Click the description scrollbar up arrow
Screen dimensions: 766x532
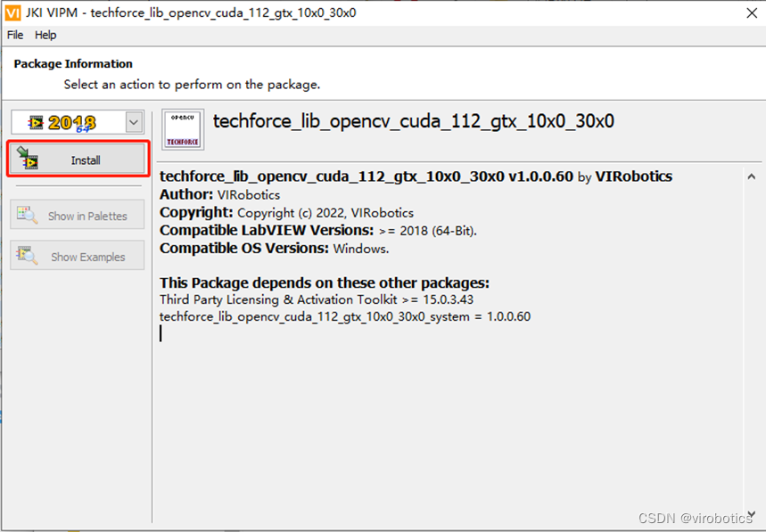click(752, 176)
